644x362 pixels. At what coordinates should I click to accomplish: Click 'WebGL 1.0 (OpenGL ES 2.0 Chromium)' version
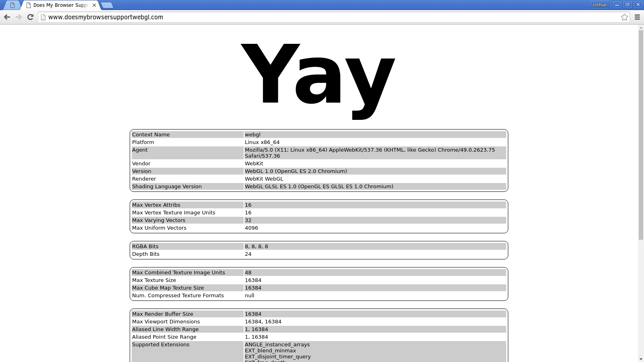point(296,171)
